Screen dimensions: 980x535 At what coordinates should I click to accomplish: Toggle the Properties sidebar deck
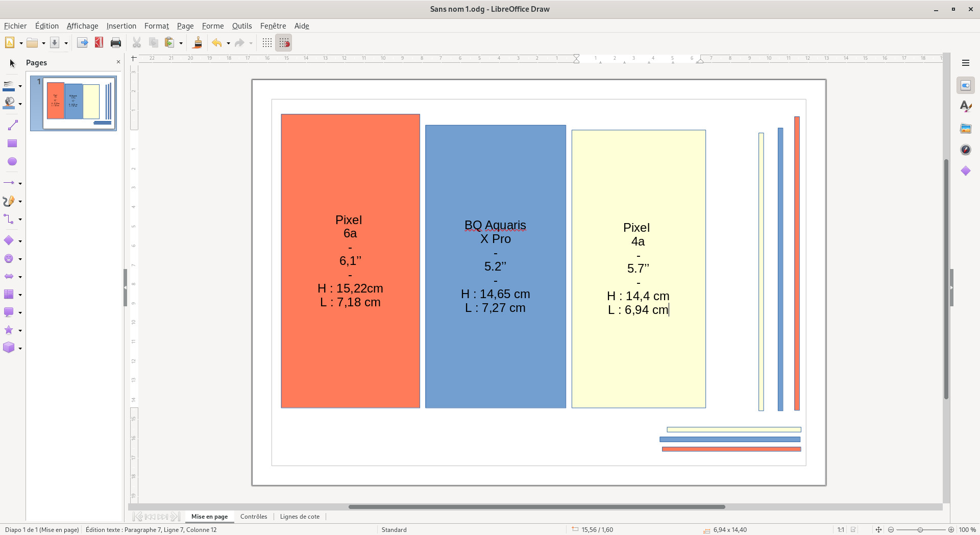tap(965, 85)
